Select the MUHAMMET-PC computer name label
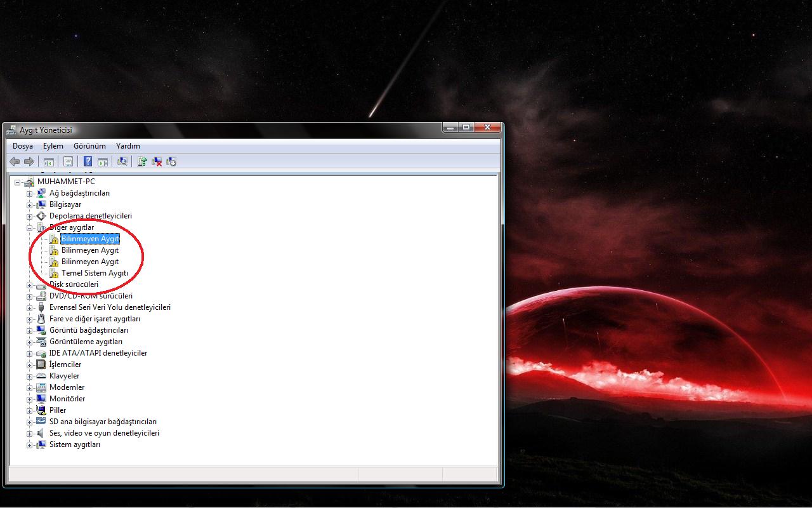Image resolution: width=812 pixels, height=508 pixels. tap(66, 182)
